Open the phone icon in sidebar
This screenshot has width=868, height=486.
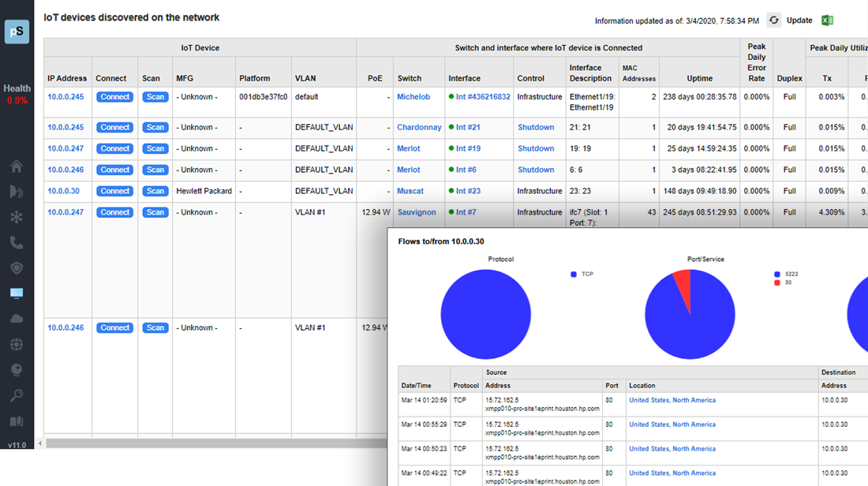[x=17, y=243]
